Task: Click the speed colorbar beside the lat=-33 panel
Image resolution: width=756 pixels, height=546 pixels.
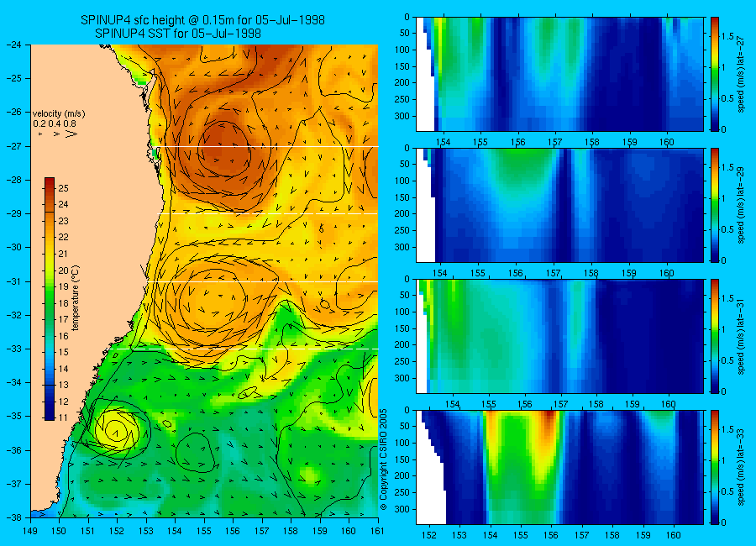Action: pos(714,467)
